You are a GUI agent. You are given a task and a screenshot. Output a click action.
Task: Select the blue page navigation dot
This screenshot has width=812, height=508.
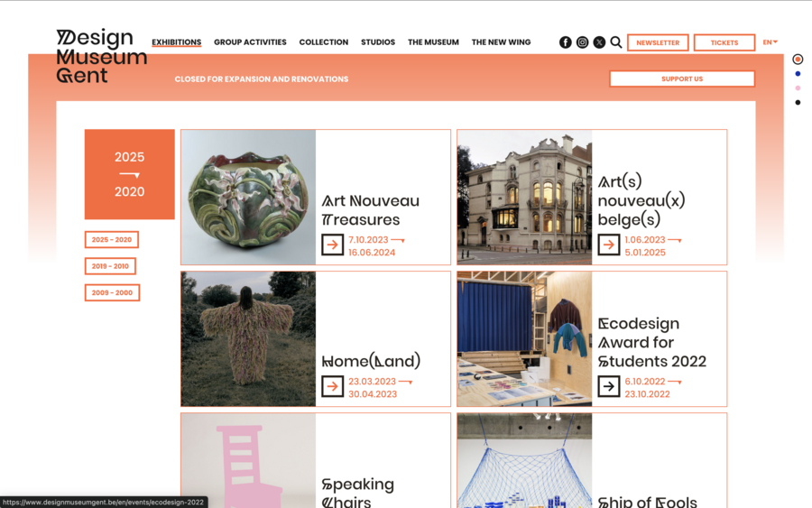[x=798, y=73]
